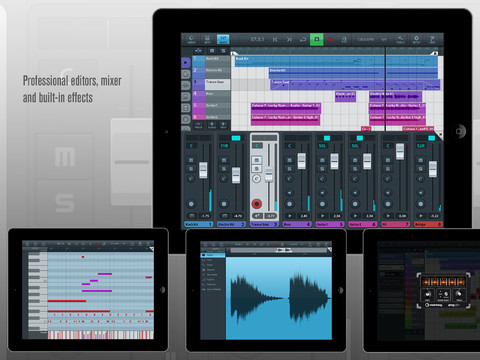
Task: Solo the Bass mixer channel 4
Action: (289, 169)
